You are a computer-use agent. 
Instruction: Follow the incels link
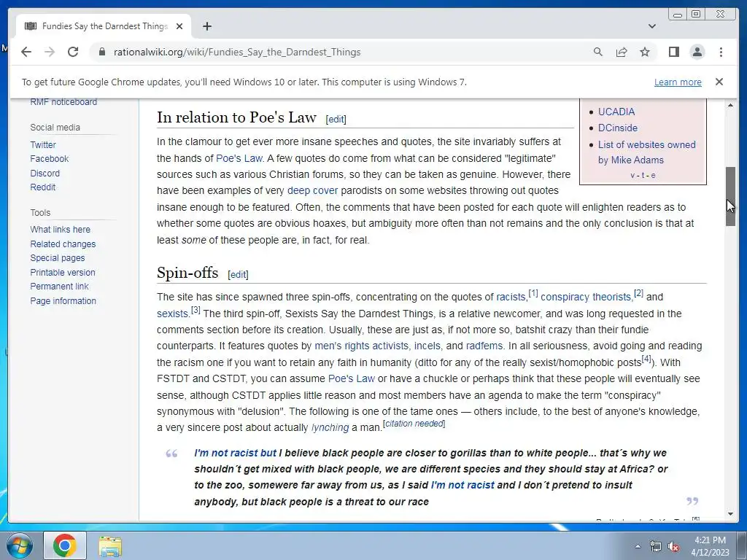click(x=427, y=346)
